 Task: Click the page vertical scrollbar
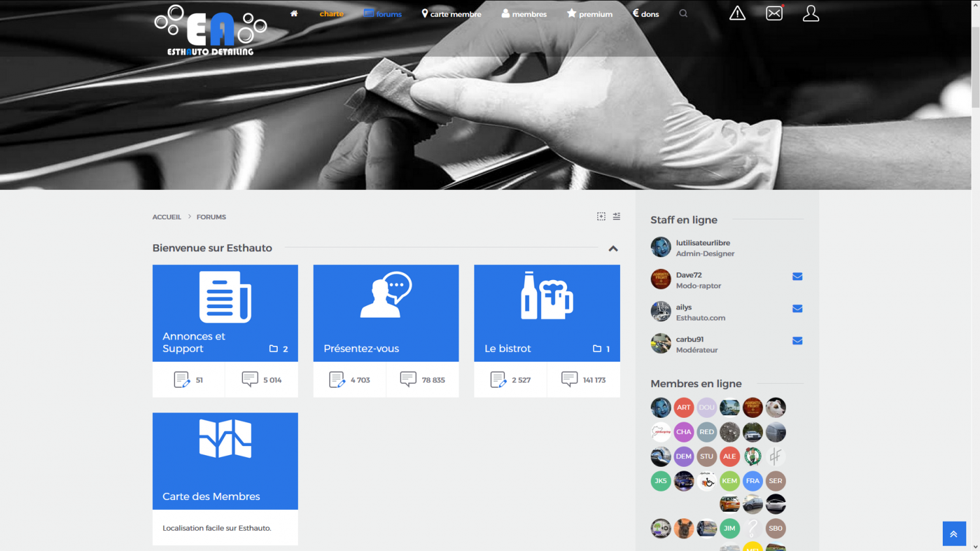pos(975,261)
